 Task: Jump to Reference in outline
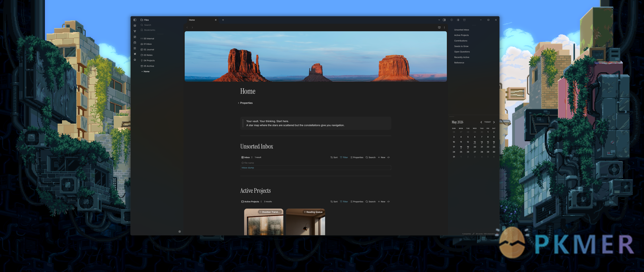[x=459, y=63]
